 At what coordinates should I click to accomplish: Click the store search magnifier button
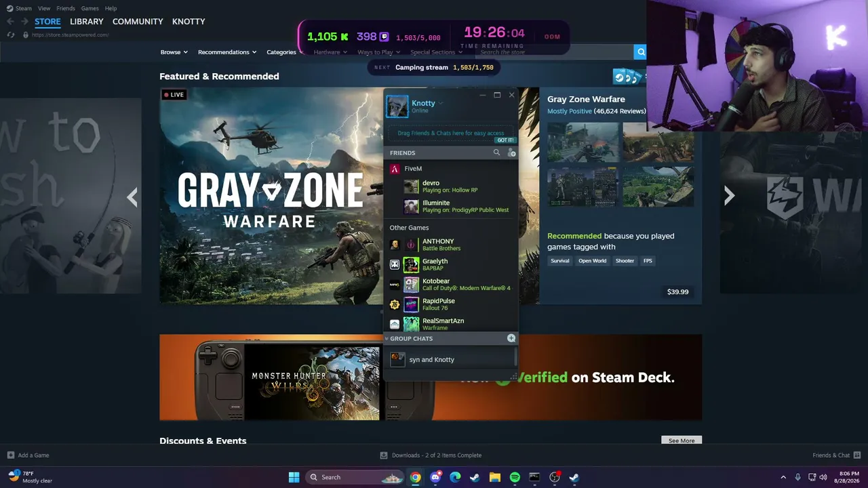tap(641, 52)
